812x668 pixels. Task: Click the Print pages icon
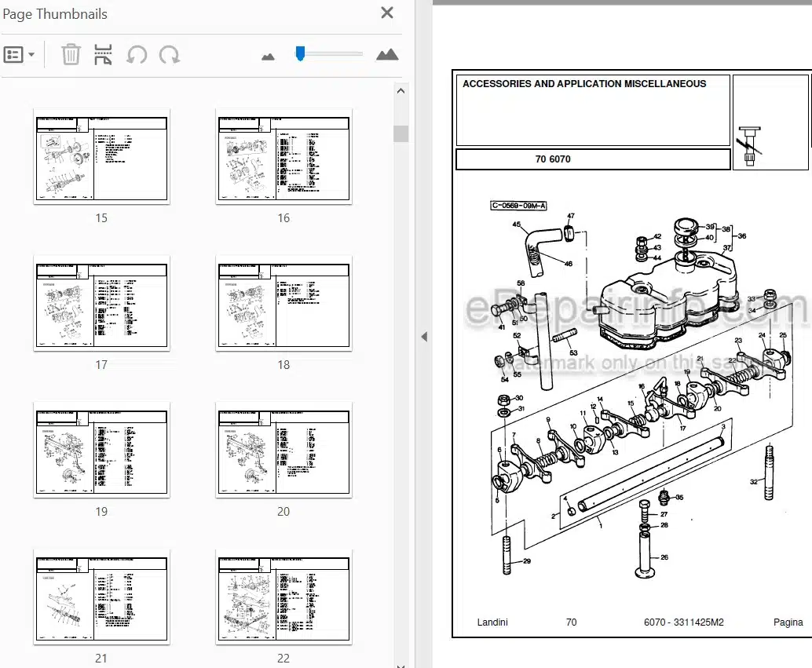(103, 54)
